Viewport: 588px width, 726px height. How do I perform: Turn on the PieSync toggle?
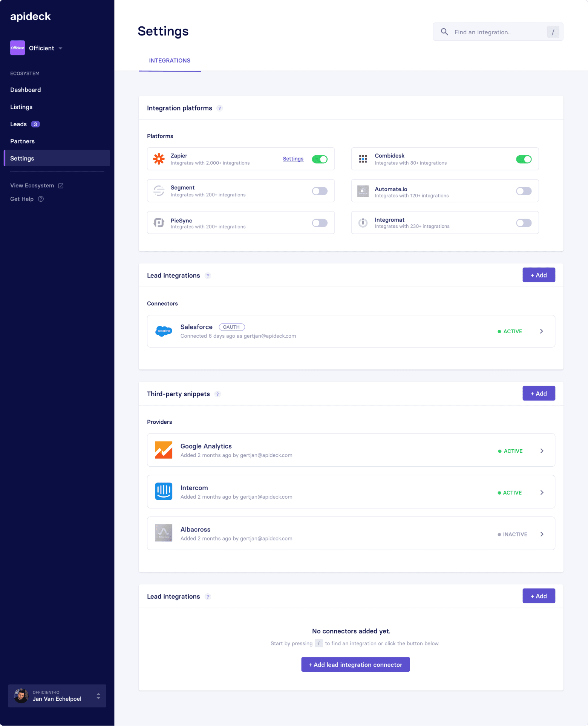[x=320, y=223]
